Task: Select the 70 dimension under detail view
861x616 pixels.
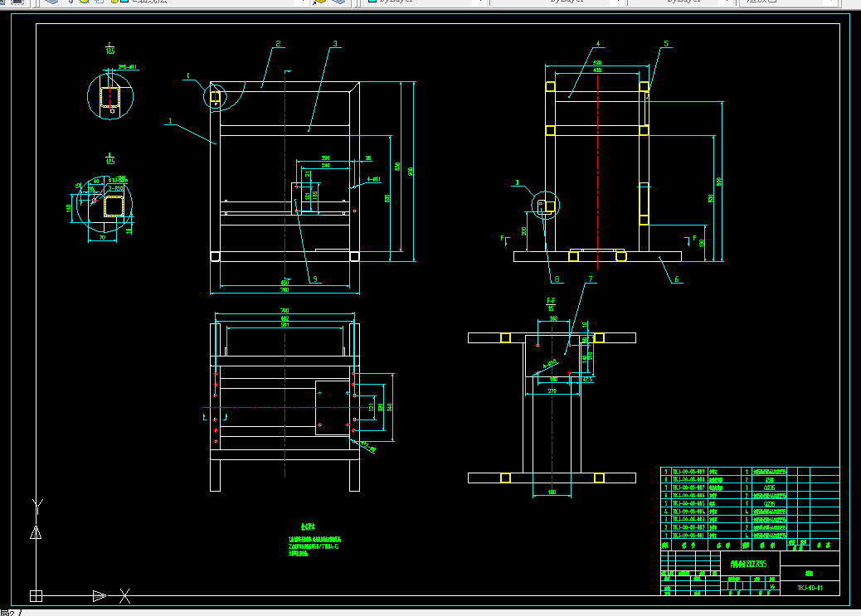Action: pyautogui.click(x=102, y=238)
